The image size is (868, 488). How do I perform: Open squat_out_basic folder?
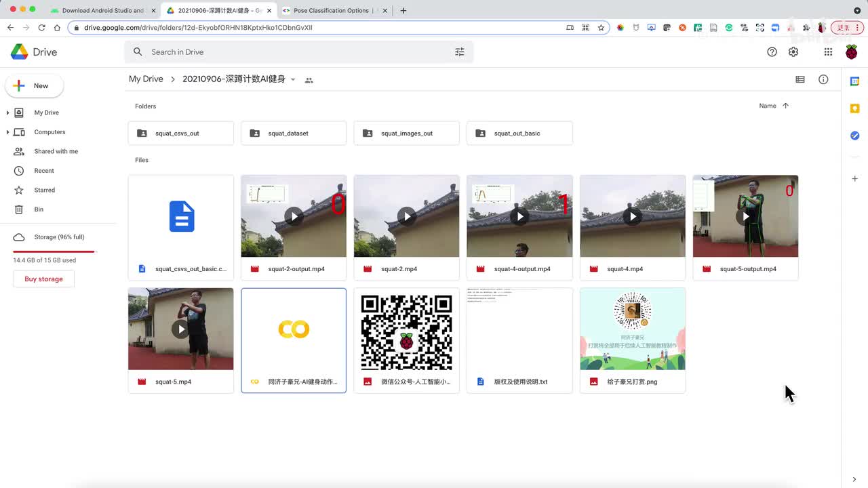(519, 134)
